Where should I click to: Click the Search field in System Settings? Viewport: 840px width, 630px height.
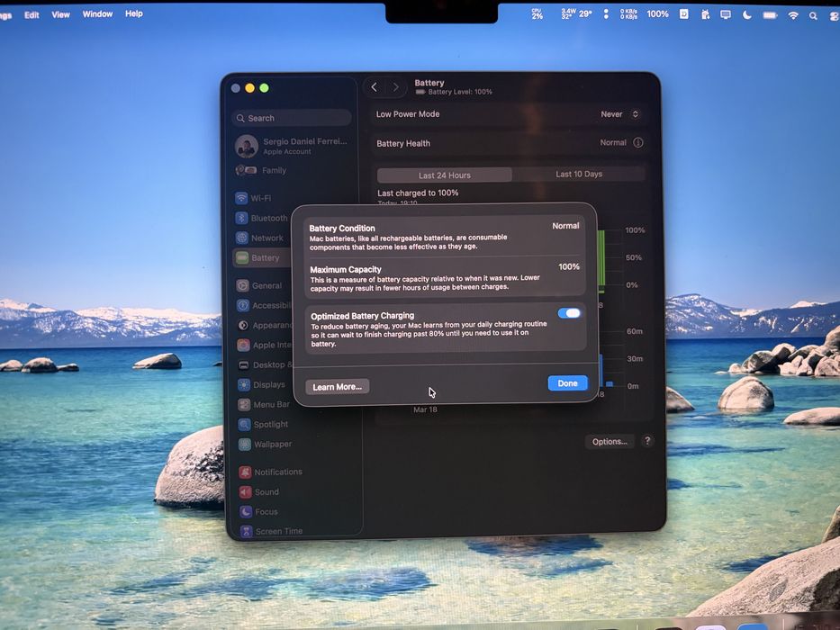tap(292, 118)
